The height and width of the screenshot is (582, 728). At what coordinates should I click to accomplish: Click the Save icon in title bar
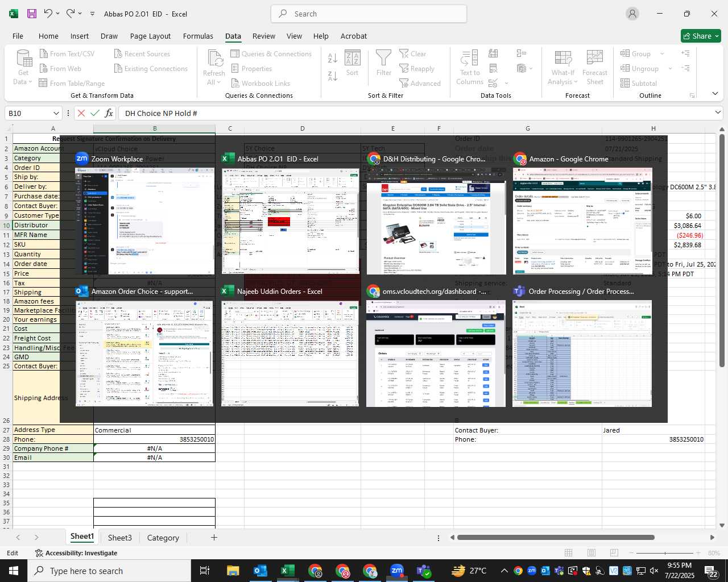point(32,14)
